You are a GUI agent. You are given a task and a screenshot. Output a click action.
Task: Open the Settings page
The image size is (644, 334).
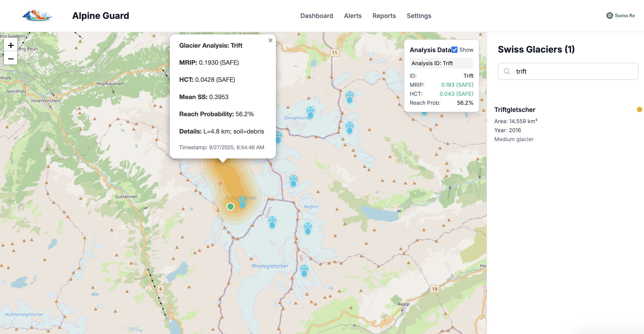pyautogui.click(x=419, y=16)
